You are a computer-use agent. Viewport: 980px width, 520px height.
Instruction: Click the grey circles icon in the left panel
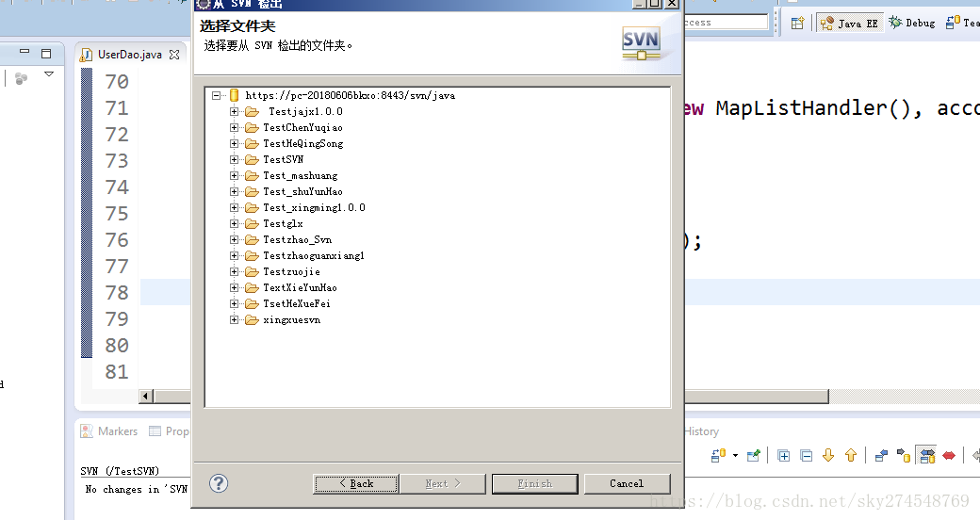coord(21,78)
